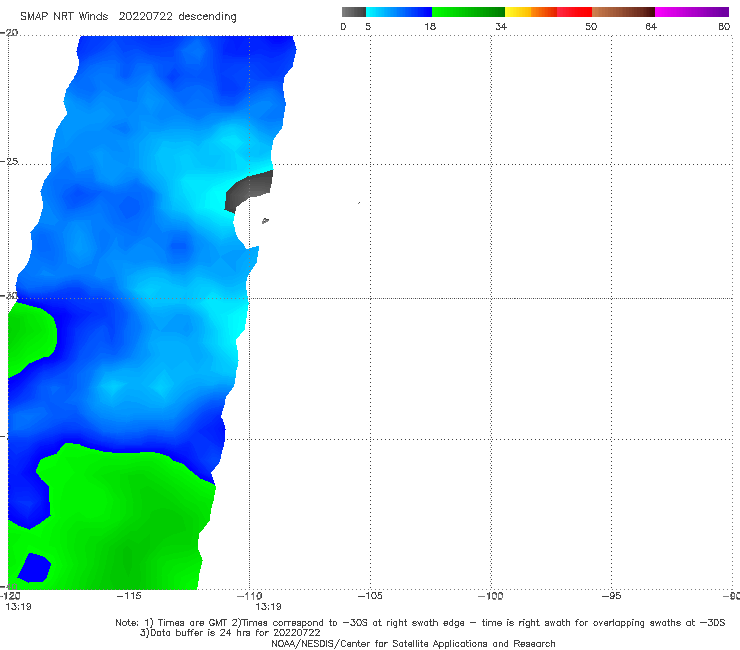Click the longitude label '-100'
Viewport: 740px width, 650px height.
490,596
